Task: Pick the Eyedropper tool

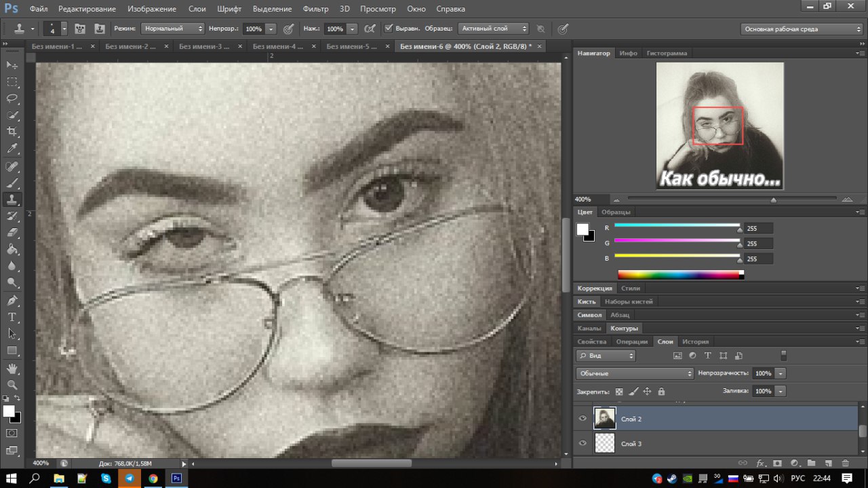Action: (12, 149)
